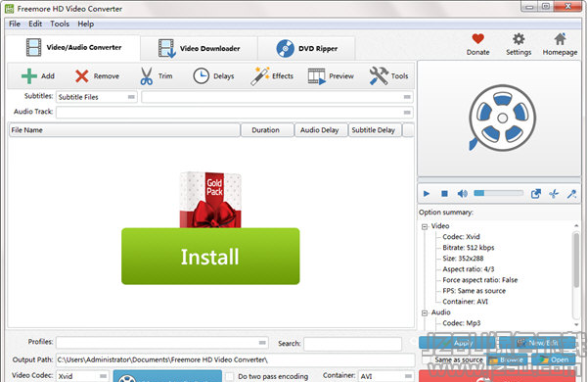Image resolution: width=588 pixels, height=382 pixels.
Task: Select 'Size: 352x288' summary row
Action: [463, 259]
